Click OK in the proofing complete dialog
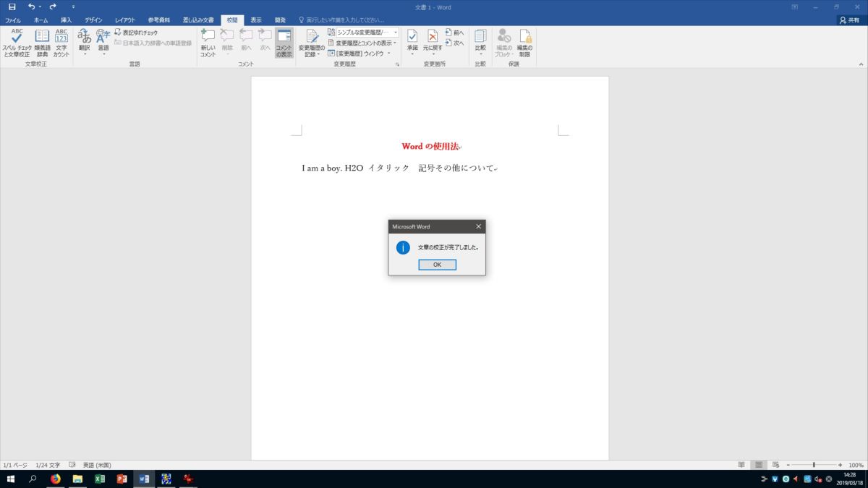868x488 pixels. [x=437, y=265]
